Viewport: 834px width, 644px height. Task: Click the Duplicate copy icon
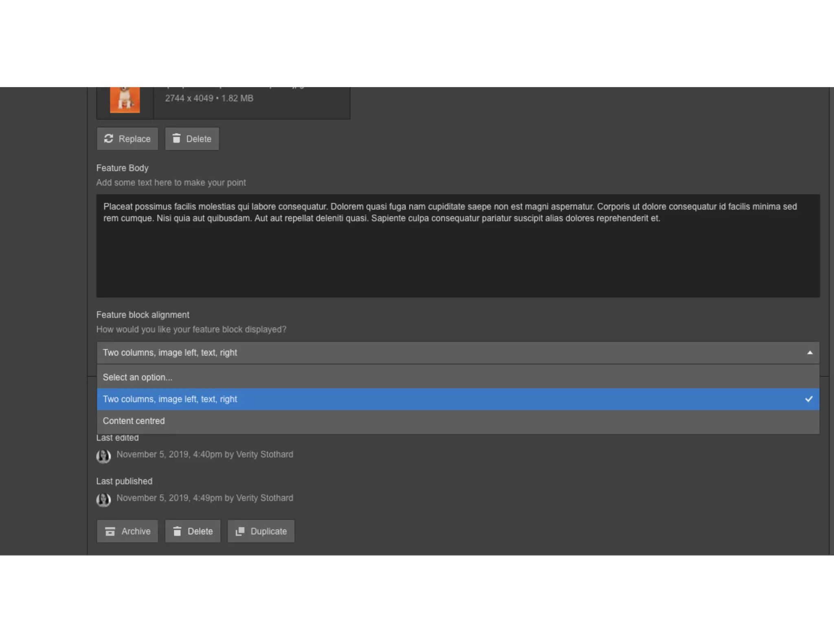tap(240, 531)
